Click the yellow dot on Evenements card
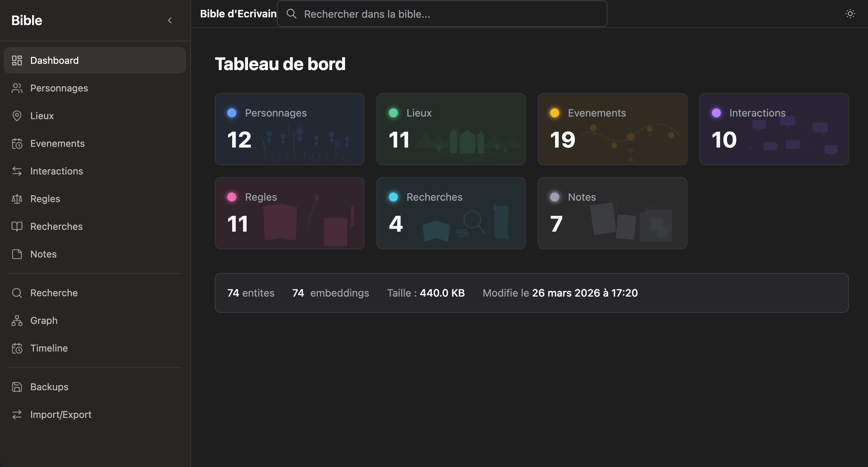The width and height of the screenshot is (868, 467). tap(555, 113)
